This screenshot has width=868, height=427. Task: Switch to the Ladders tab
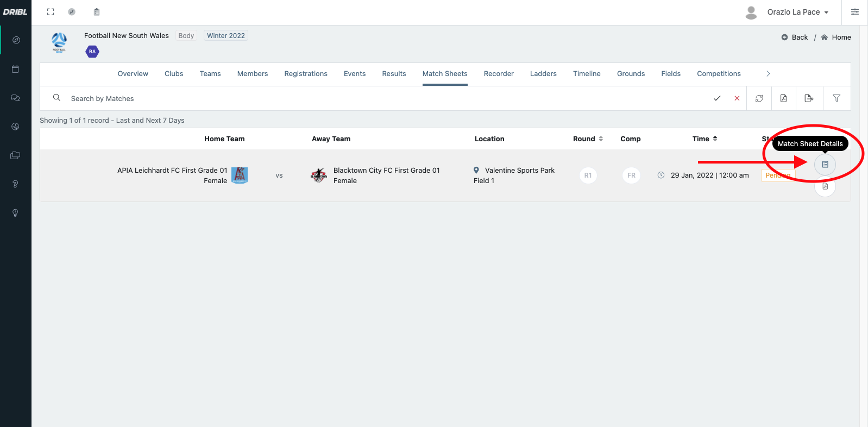(543, 74)
